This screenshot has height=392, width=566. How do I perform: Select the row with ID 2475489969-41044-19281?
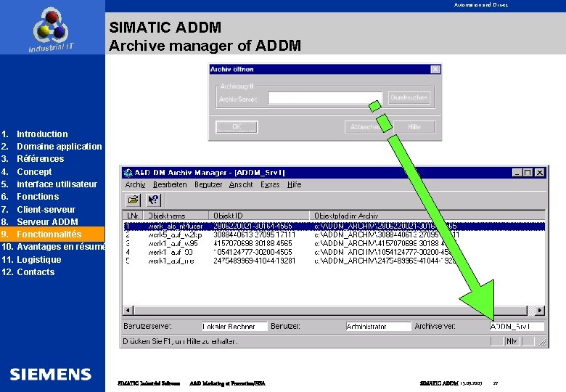[334, 261]
